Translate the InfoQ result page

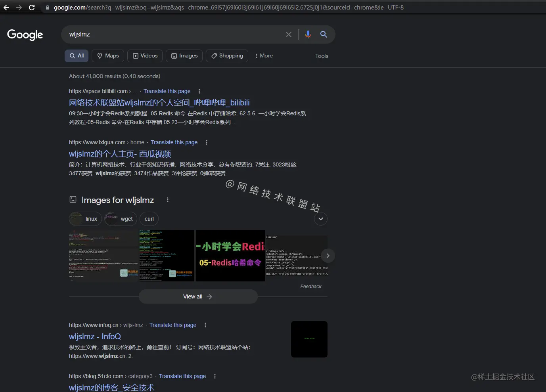point(173,325)
